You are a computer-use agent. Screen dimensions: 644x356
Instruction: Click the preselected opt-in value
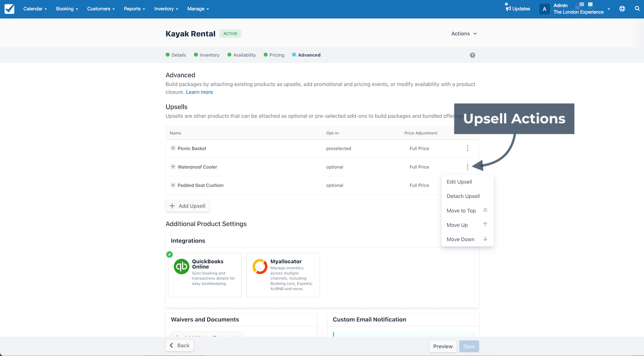[x=339, y=148]
